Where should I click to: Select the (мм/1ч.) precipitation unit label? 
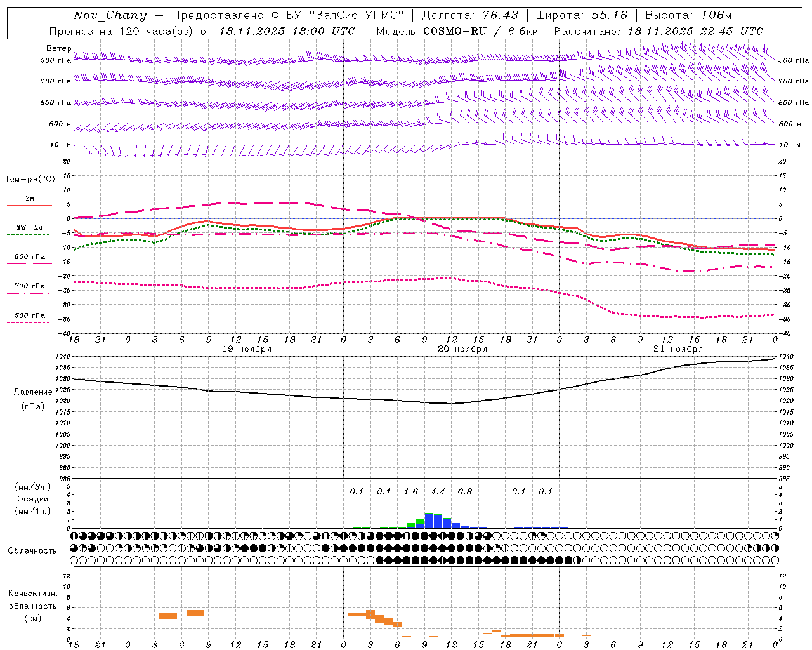pos(33,510)
